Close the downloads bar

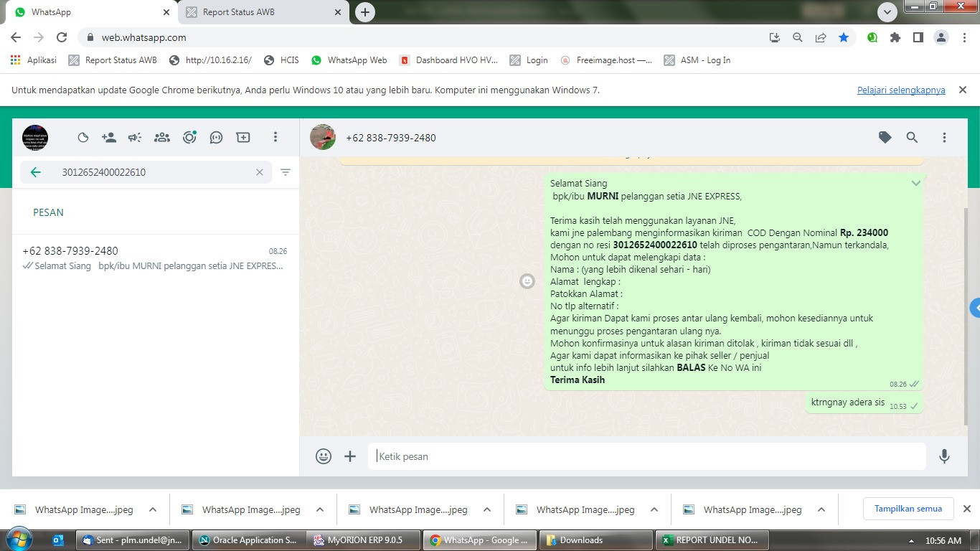click(x=966, y=509)
